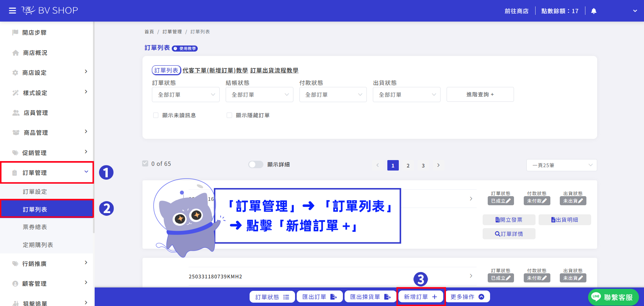This screenshot has height=306, width=644.
Task: Click the gear icon beside 商店設定
Action: pos(15,72)
